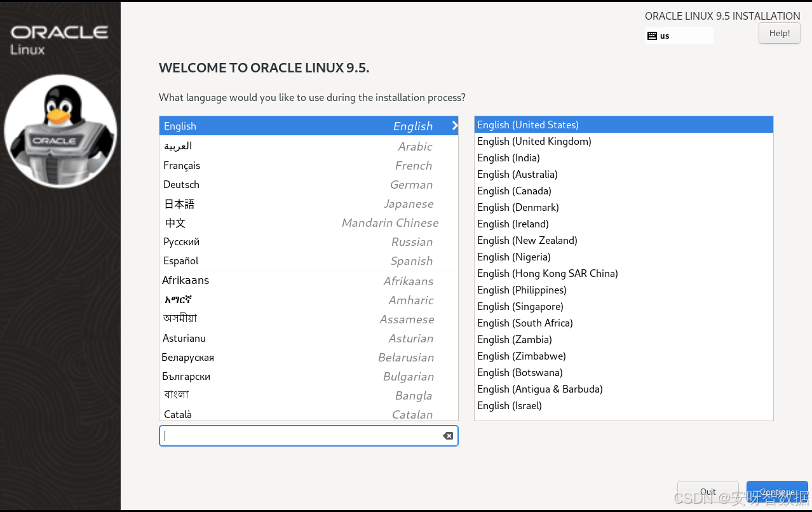The height and width of the screenshot is (512, 812).
Task: Choose Беларуская (Belarusian) language
Action: [308, 357]
